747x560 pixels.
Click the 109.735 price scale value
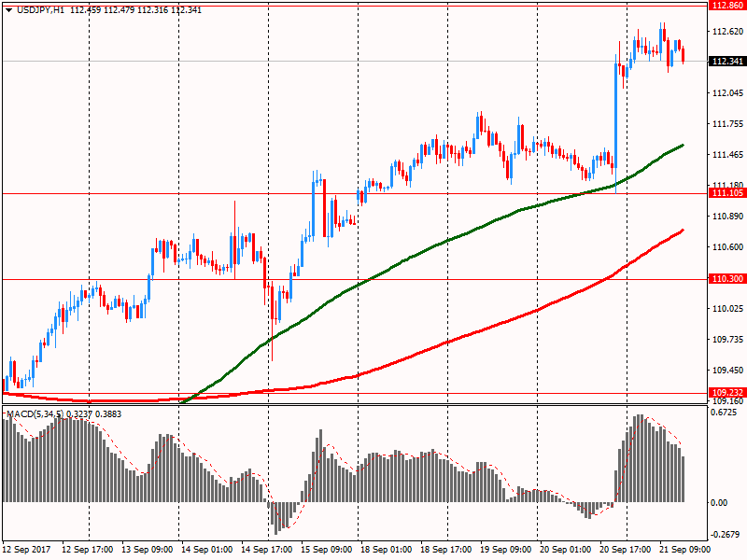point(727,339)
